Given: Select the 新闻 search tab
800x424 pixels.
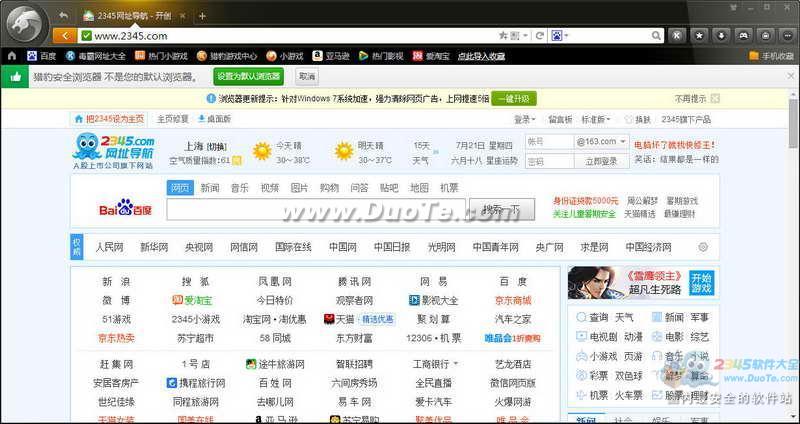Looking at the screenshot, I should (x=210, y=188).
